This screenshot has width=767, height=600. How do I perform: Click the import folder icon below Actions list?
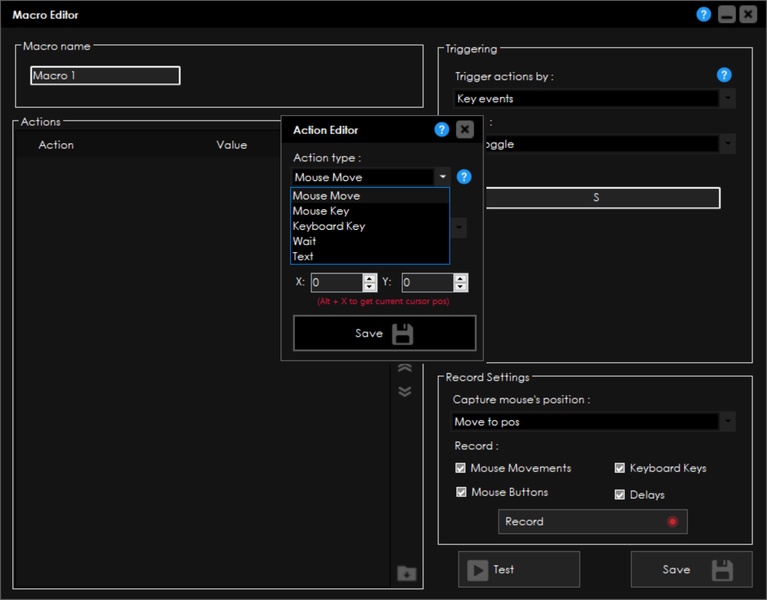pyautogui.click(x=405, y=573)
